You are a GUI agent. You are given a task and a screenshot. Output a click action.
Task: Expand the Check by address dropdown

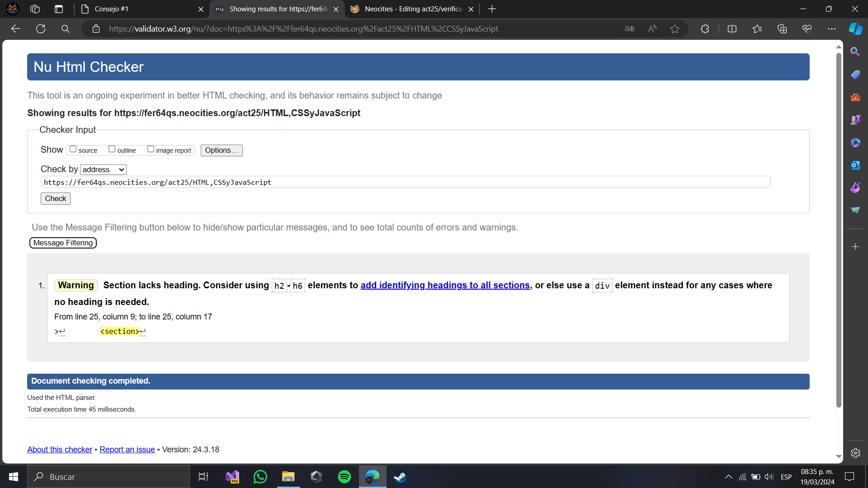pos(103,170)
